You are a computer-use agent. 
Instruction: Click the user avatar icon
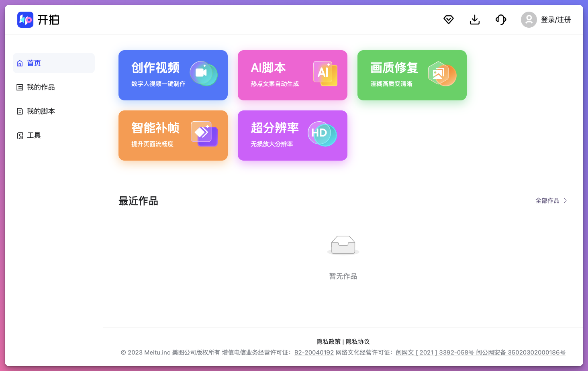[529, 19]
